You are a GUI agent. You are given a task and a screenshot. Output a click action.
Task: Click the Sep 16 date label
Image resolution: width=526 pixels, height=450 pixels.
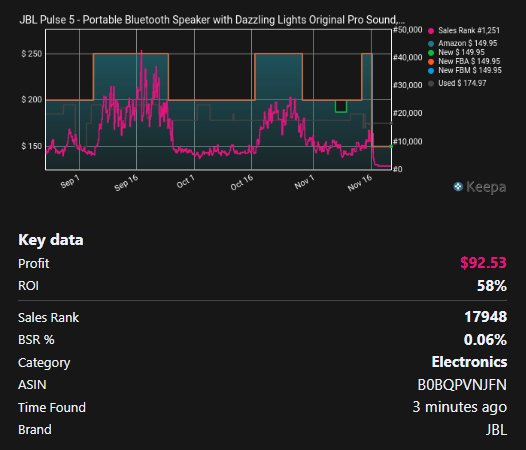point(126,183)
